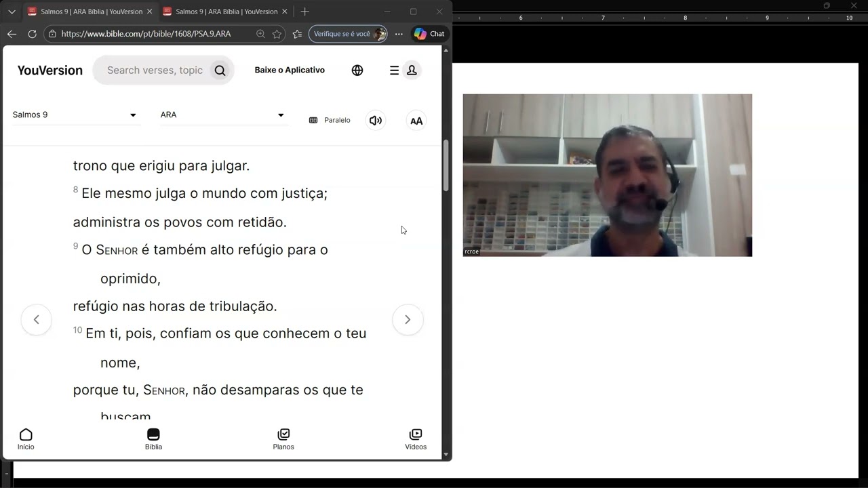Close the first Salmos 9 tab
The image size is (868, 488).
tap(149, 12)
